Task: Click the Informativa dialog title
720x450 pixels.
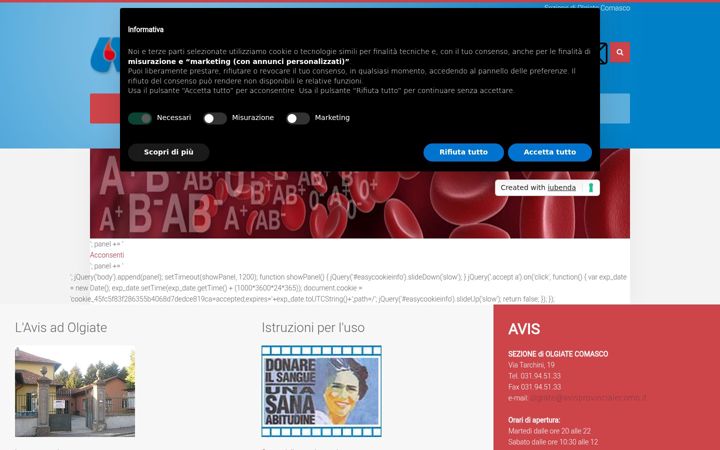Action: click(146, 29)
